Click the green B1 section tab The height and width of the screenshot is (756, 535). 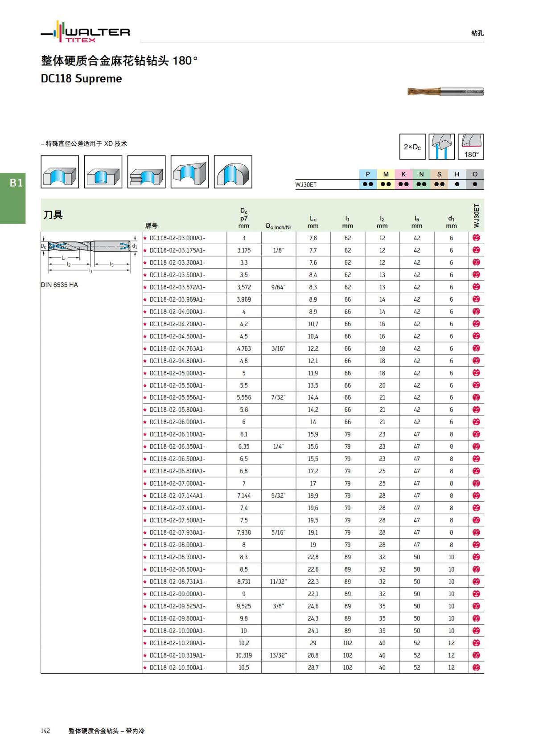[13, 198]
